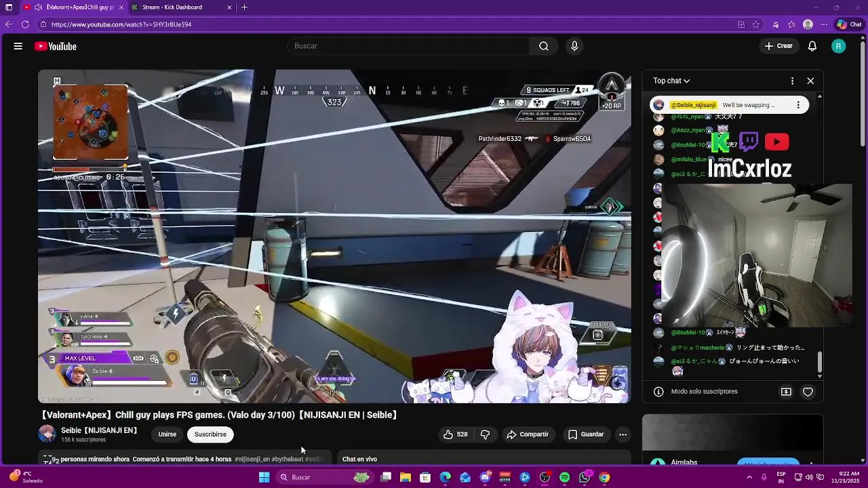Image resolution: width=868 pixels, height=488 pixels.
Task: Start voice search with the microphone
Action: 574,46
